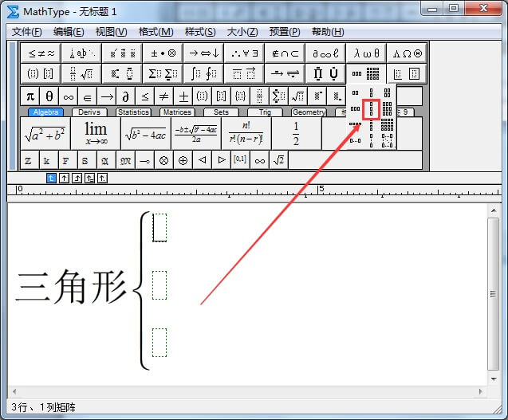
Task: Select the right-justified tab stop
Action: point(77,178)
